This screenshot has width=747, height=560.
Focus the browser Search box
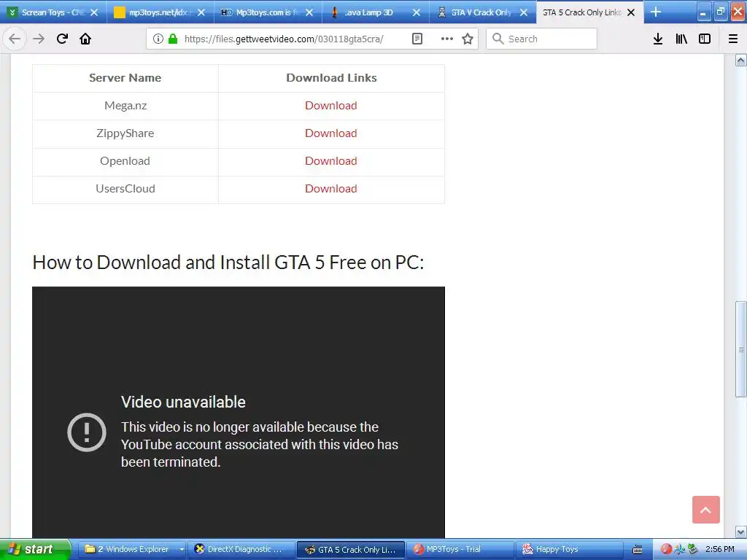(542, 39)
